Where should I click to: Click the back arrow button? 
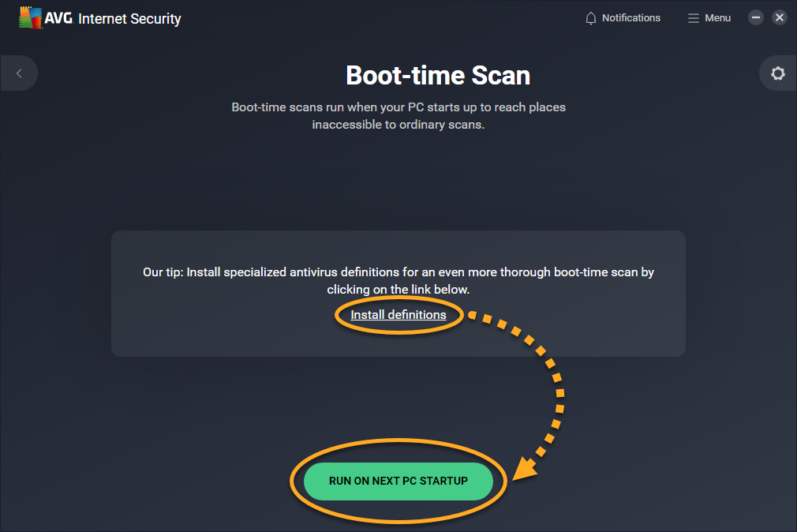click(x=19, y=73)
